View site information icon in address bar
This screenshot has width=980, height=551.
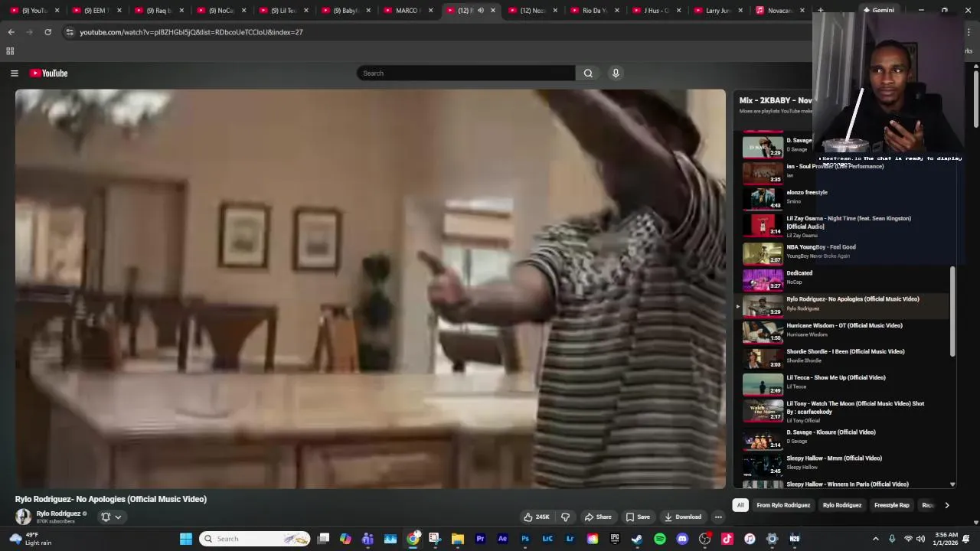point(70,32)
